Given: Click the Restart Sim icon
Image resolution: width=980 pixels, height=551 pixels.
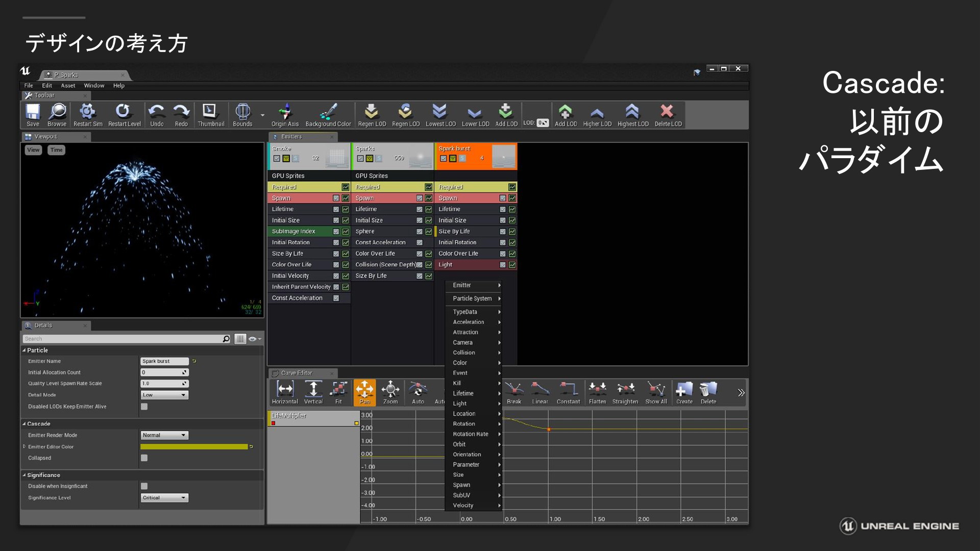Looking at the screenshot, I should coord(88,115).
